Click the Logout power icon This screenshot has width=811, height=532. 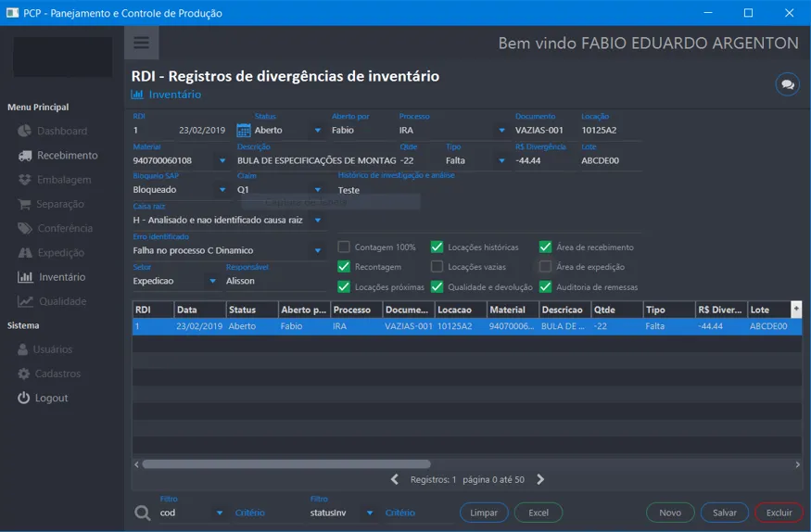pyautogui.click(x=24, y=398)
